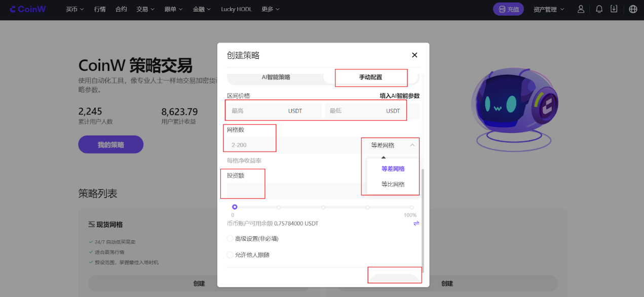Click the 填入AI智能参数 link
This screenshot has width=644, height=297.
(399, 96)
